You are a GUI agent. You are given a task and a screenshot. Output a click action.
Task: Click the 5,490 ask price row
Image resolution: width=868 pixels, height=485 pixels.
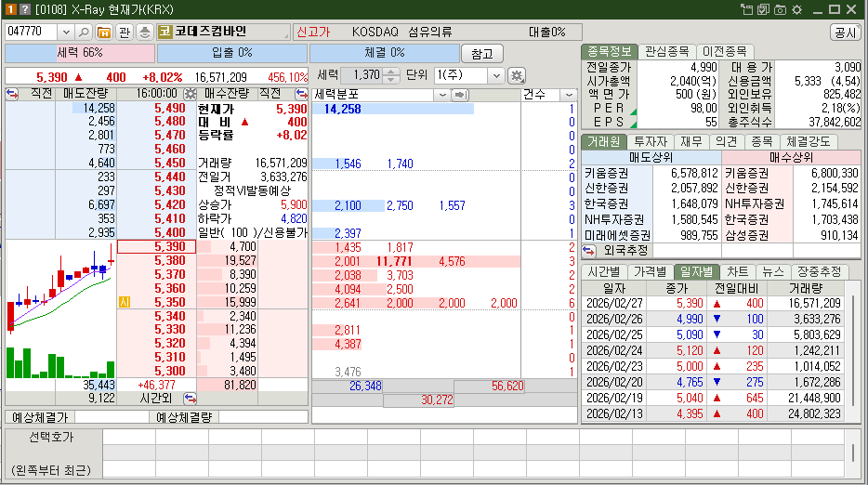click(x=157, y=109)
